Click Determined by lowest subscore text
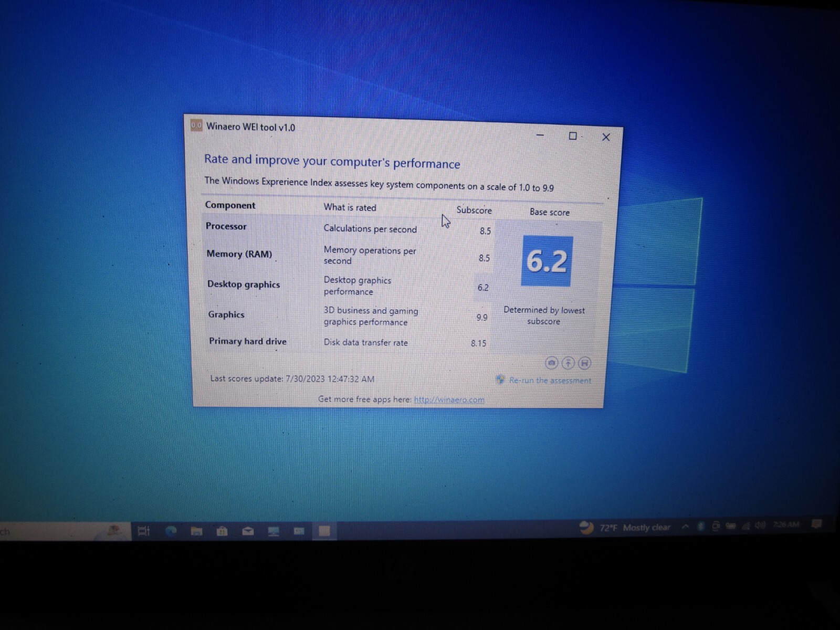The height and width of the screenshot is (630, 840). coord(544,316)
